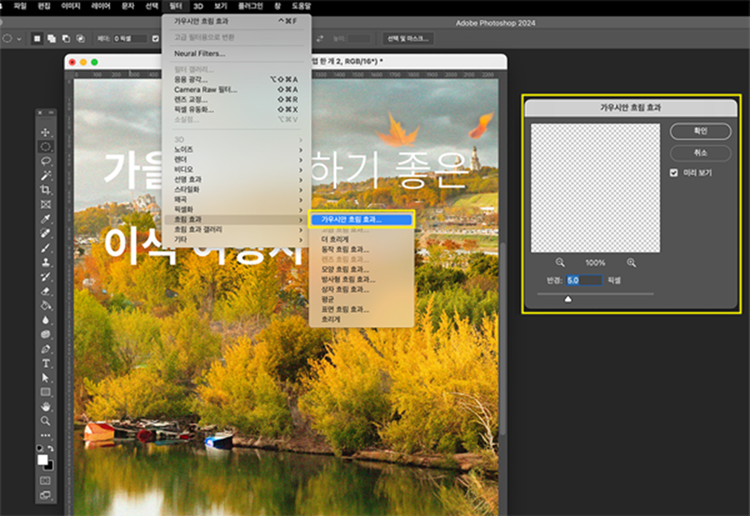Expand the 노이즈 submenu
The image size is (750, 516).
[238, 150]
